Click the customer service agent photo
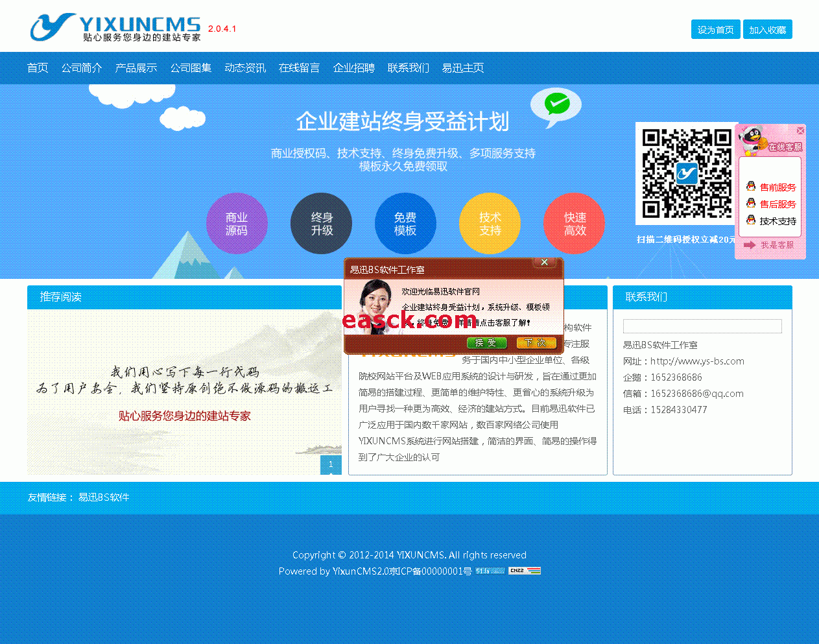 (x=375, y=307)
